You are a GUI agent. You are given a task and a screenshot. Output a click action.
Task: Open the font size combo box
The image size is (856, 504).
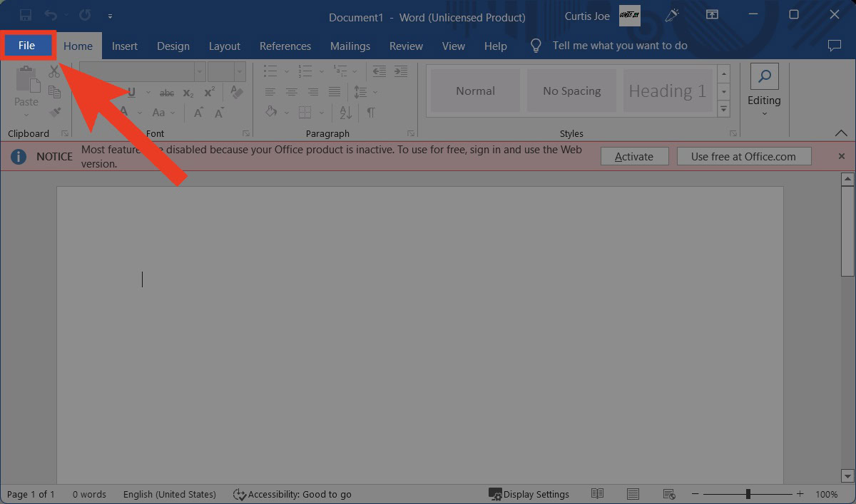tap(227, 71)
